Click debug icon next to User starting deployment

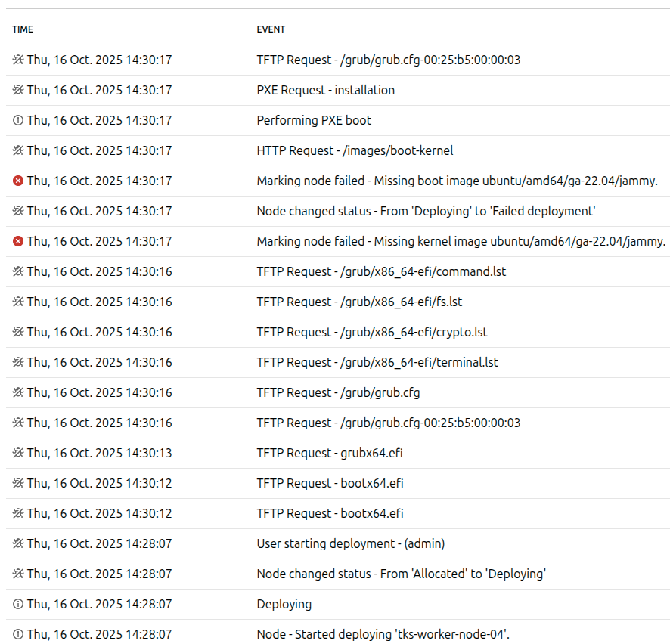coord(18,543)
